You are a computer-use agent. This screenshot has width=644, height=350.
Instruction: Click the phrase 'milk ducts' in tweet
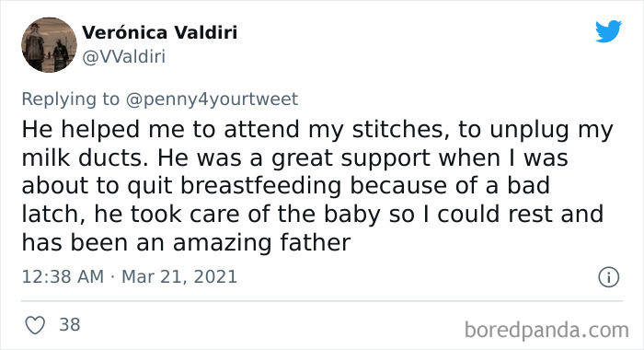(85, 157)
